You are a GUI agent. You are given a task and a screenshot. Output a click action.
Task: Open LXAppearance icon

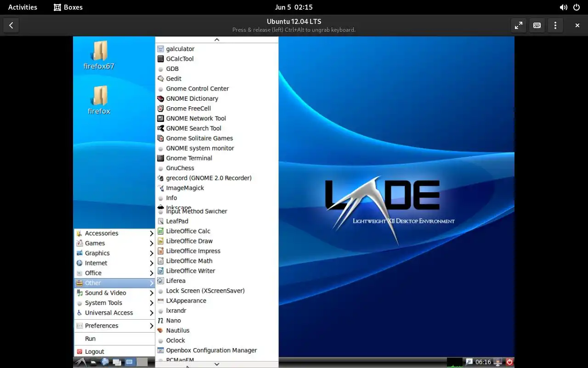click(x=160, y=301)
